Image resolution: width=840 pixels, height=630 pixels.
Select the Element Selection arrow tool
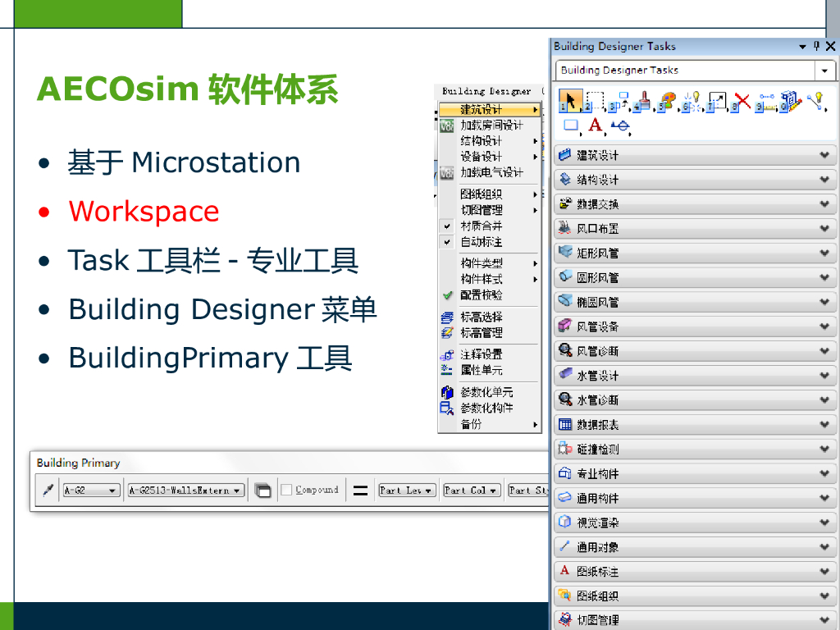570,102
